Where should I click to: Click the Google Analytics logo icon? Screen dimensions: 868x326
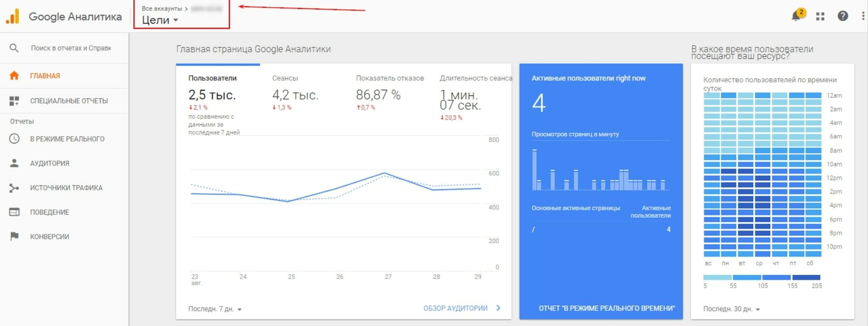pyautogui.click(x=12, y=17)
